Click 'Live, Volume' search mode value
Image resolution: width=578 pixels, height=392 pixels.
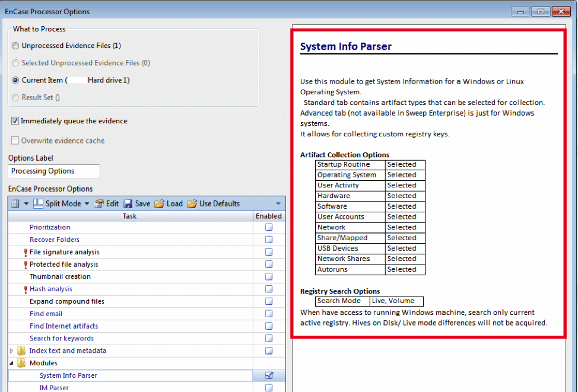tap(396, 301)
